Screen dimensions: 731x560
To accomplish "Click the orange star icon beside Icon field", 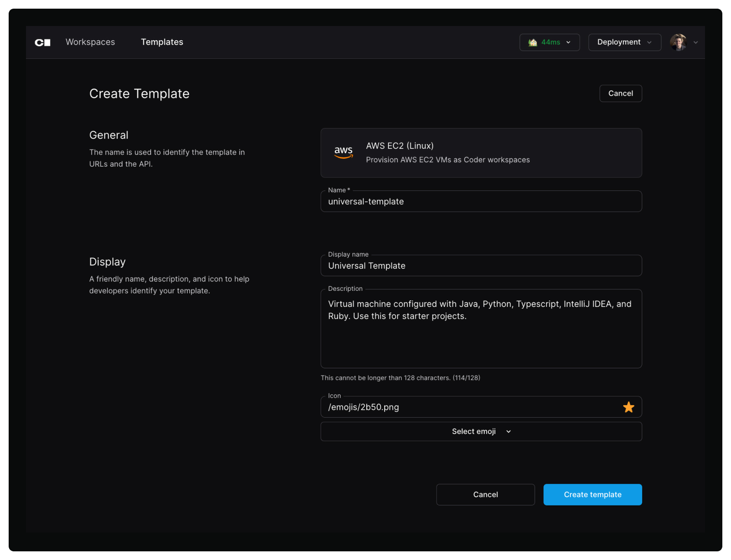I will [628, 407].
